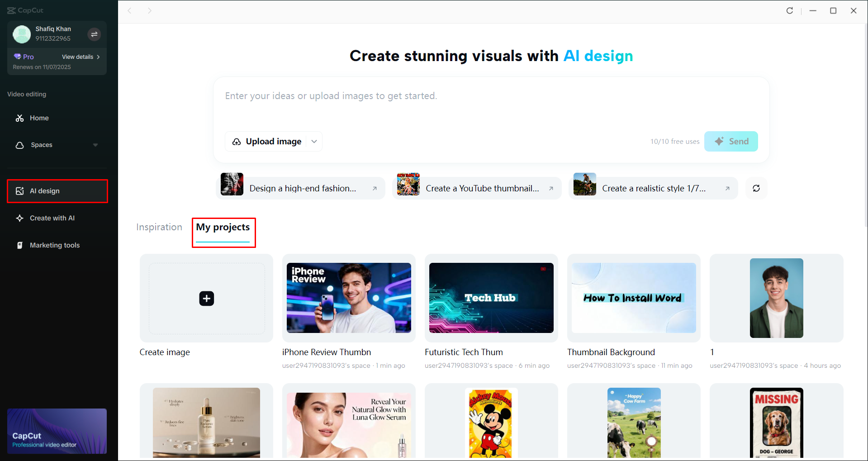
Task: Open Create with AI
Action: click(52, 218)
